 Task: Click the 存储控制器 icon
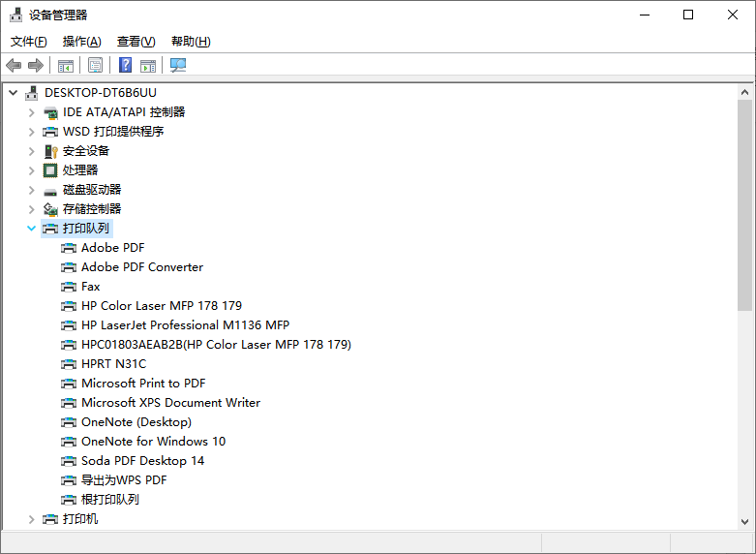[x=50, y=209]
